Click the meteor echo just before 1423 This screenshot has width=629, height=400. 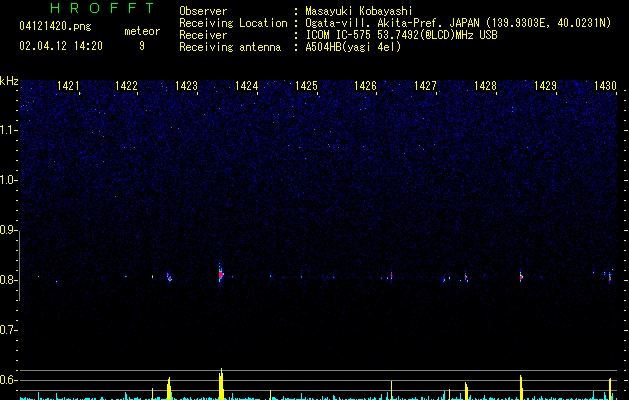[169, 277]
